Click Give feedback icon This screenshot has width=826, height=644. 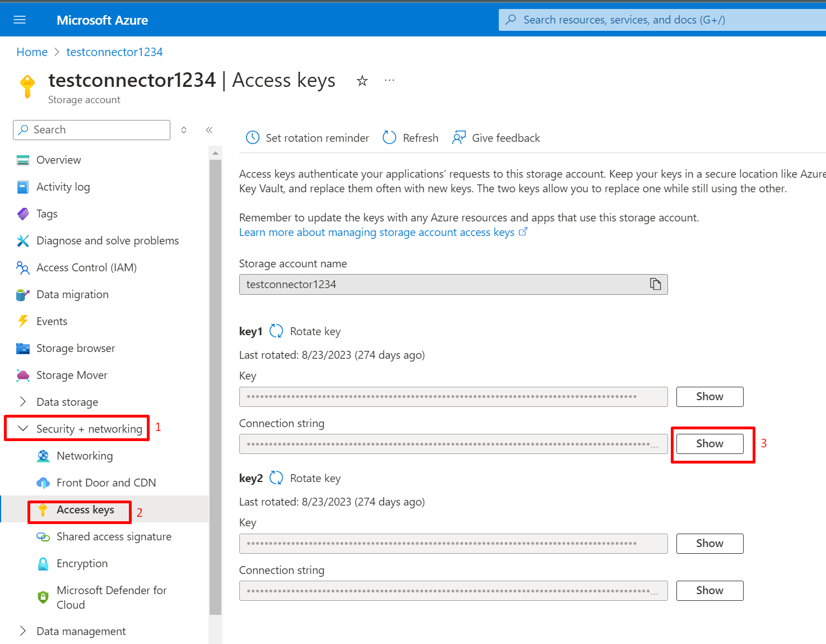pyautogui.click(x=459, y=138)
